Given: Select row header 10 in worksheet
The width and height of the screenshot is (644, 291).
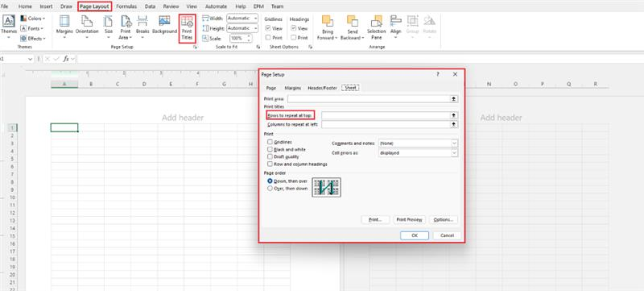Looking at the screenshot, I should tap(12, 197).
